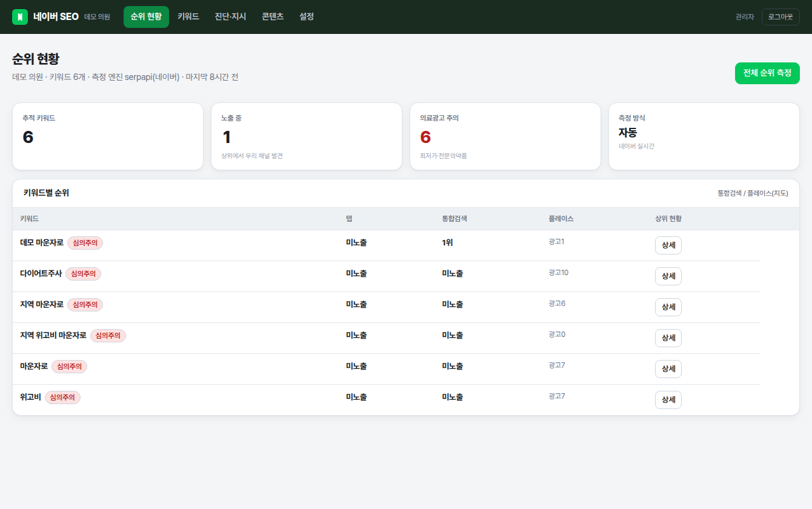Click the 노출 중 card
This screenshot has height=509, width=812.
[x=307, y=136]
